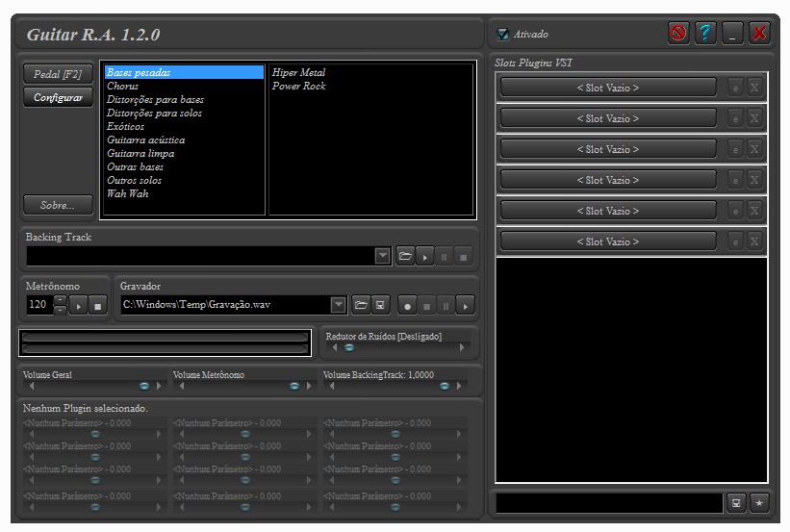Select the Chorus category
The image size is (790, 532).
pos(184,87)
